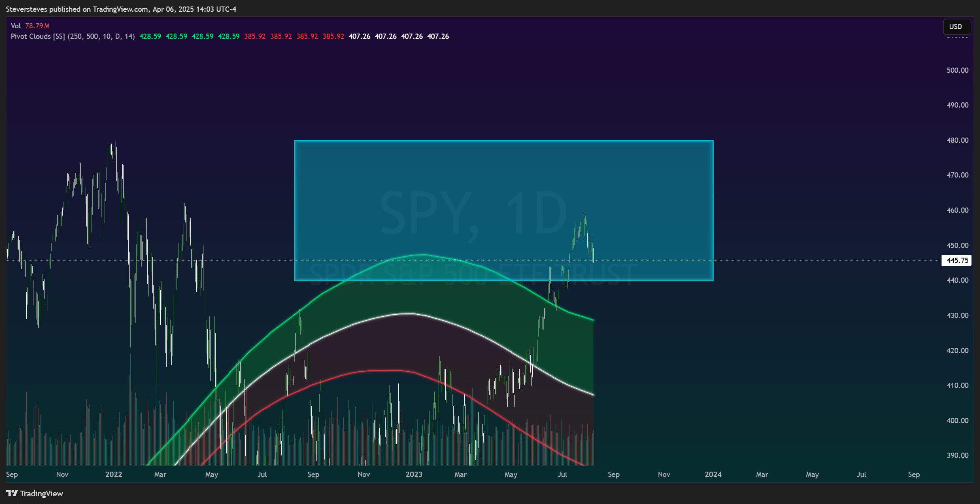Viewport: 980px width, 504px height.
Task: Click the 2024 label on time axis
Action: pyautogui.click(x=713, y=474)
